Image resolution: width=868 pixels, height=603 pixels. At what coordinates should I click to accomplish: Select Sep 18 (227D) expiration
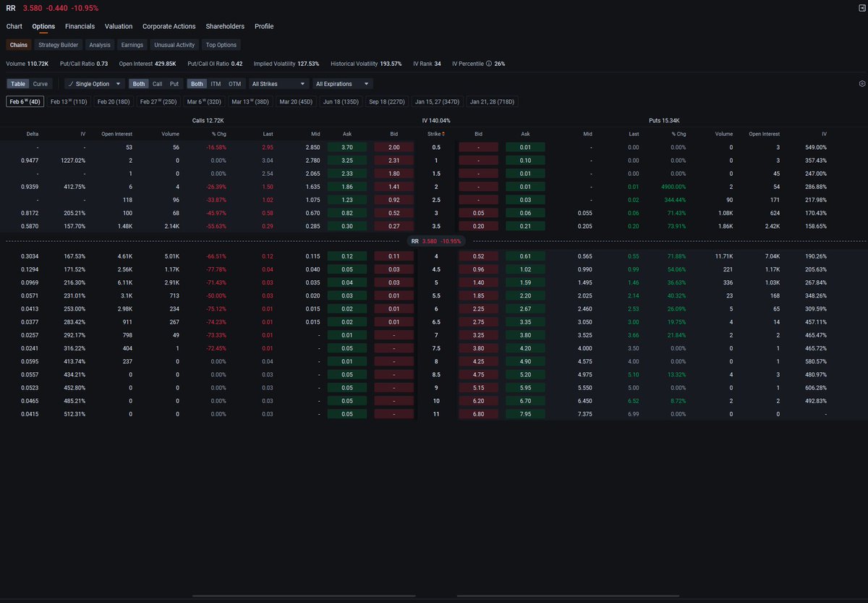point(387,102)
